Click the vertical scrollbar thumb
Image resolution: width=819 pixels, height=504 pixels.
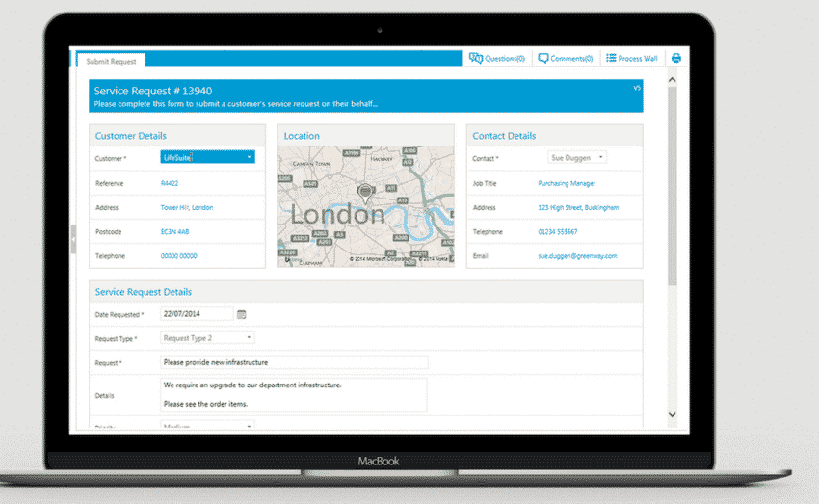pos(672,193)
